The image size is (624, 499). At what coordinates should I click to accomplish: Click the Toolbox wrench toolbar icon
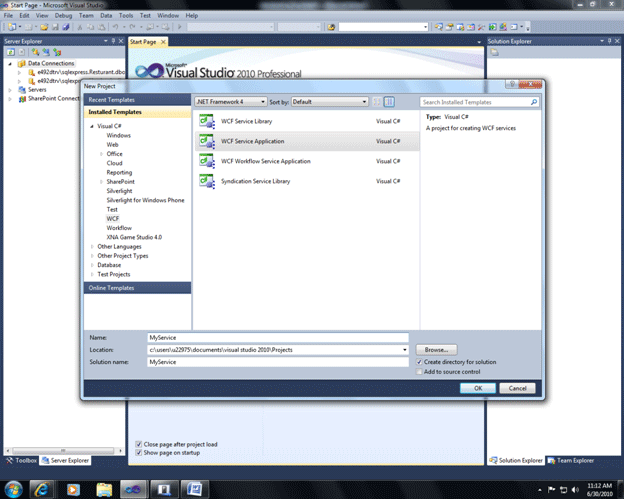tap(482, 27)
